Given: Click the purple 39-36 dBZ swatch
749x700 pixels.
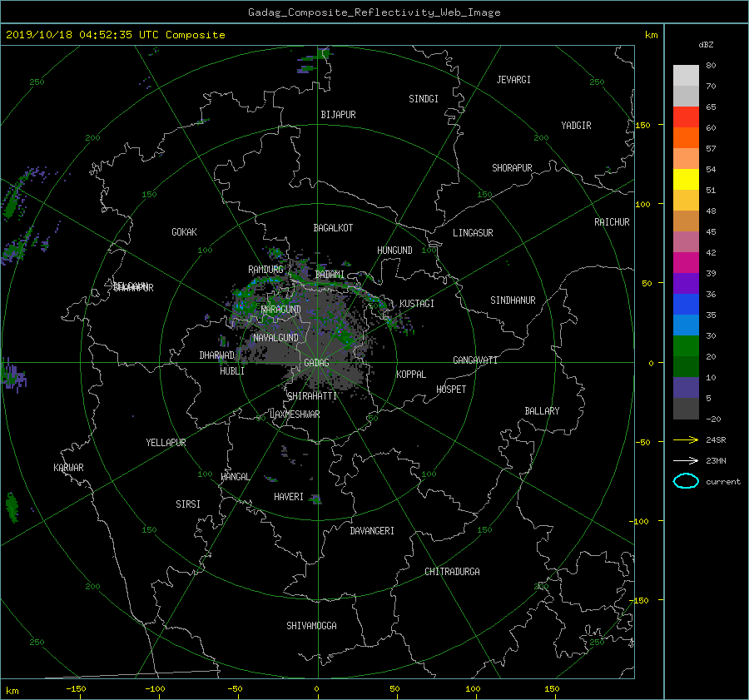Looking at the screenshot, I should click(686, 284).
